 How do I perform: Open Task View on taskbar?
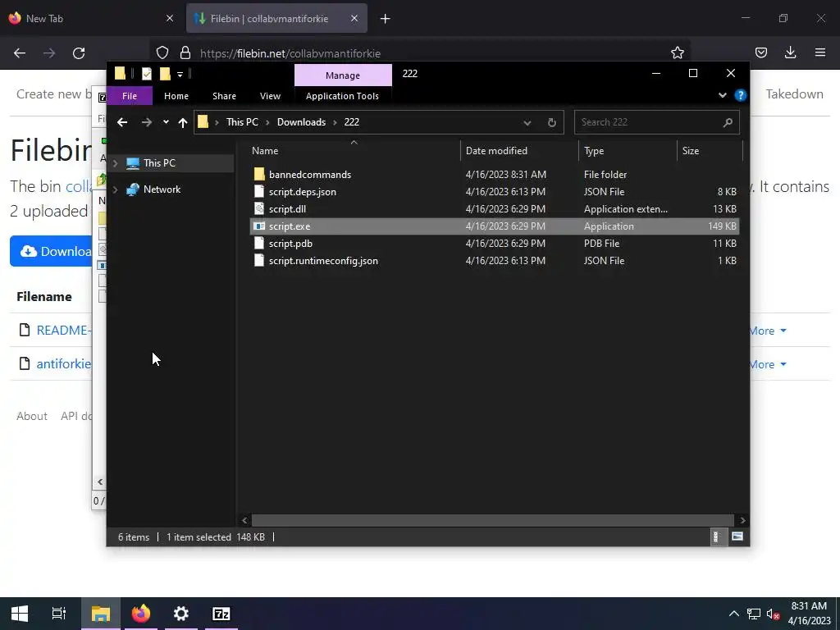tap(59, 614)
